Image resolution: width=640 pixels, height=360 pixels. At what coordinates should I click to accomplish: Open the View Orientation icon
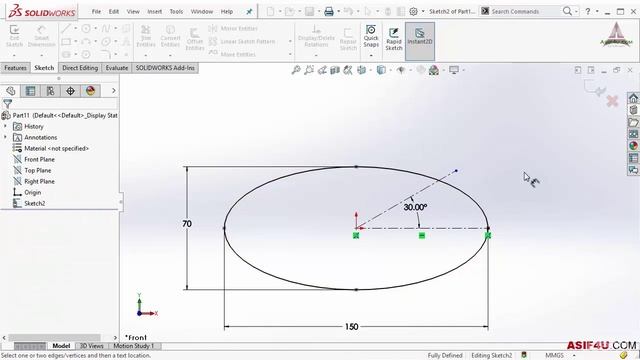coord(362,70)
